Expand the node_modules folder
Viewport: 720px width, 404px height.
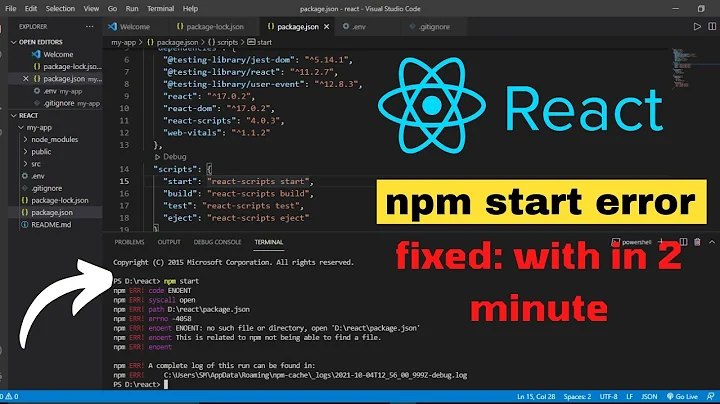(55, 139)
